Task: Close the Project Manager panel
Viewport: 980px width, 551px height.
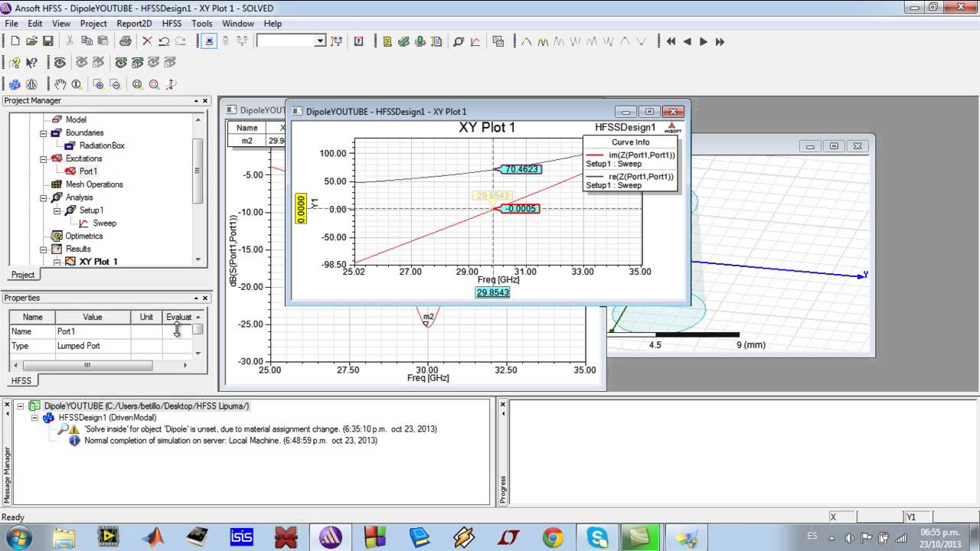Action: tap(205, 101)
